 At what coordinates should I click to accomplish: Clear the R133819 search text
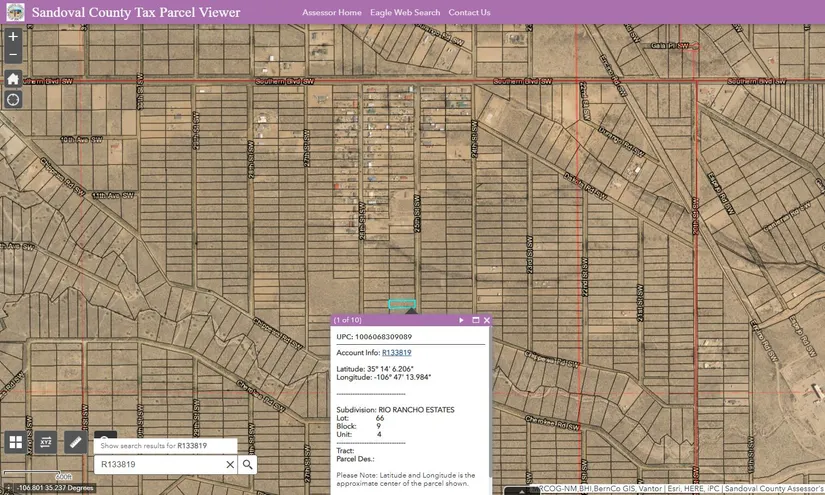[x=230, y=465]
